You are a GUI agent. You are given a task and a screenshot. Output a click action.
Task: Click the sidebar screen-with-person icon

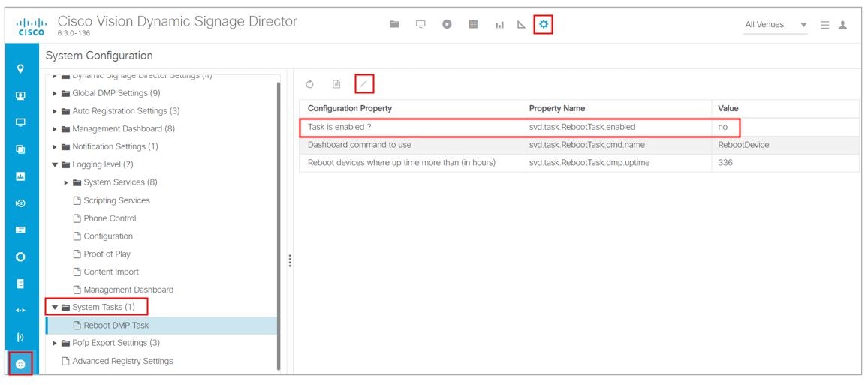coord(21,96)
